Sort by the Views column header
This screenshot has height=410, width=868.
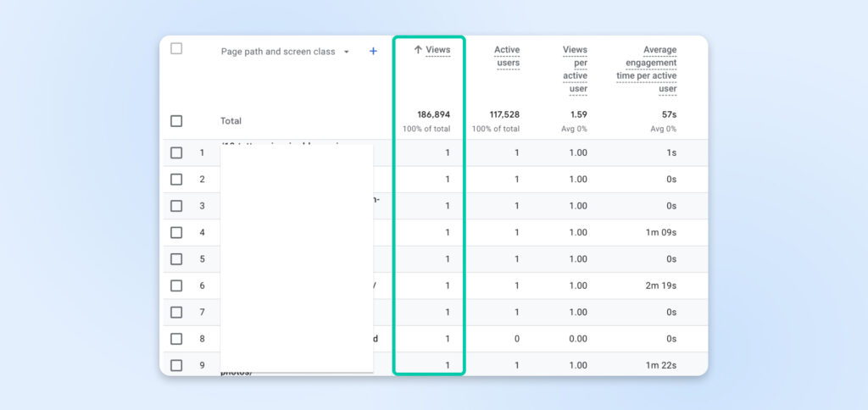[437, 50]
